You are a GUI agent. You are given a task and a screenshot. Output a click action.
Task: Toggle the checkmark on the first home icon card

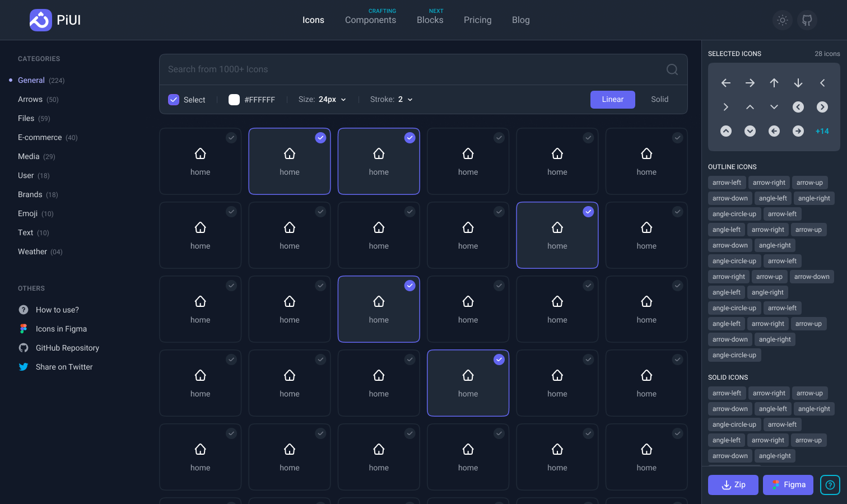pyautogui.click(x=231, y=138)
